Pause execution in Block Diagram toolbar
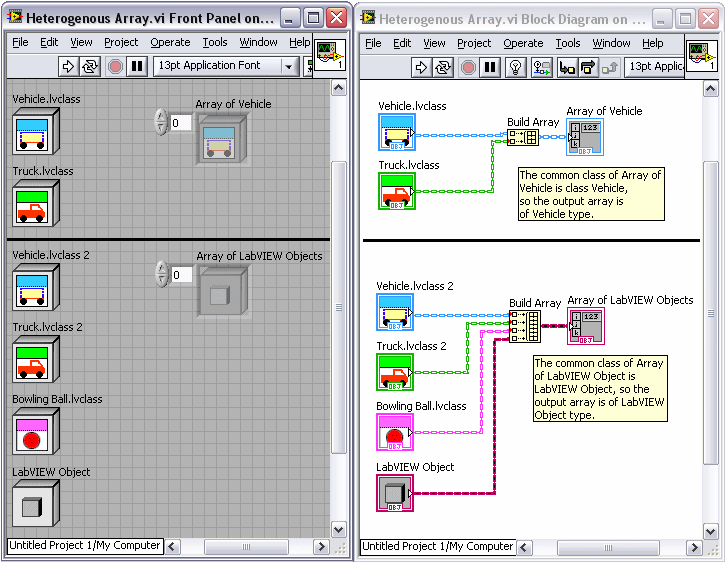725x562 pixels. tap(490, 68)
